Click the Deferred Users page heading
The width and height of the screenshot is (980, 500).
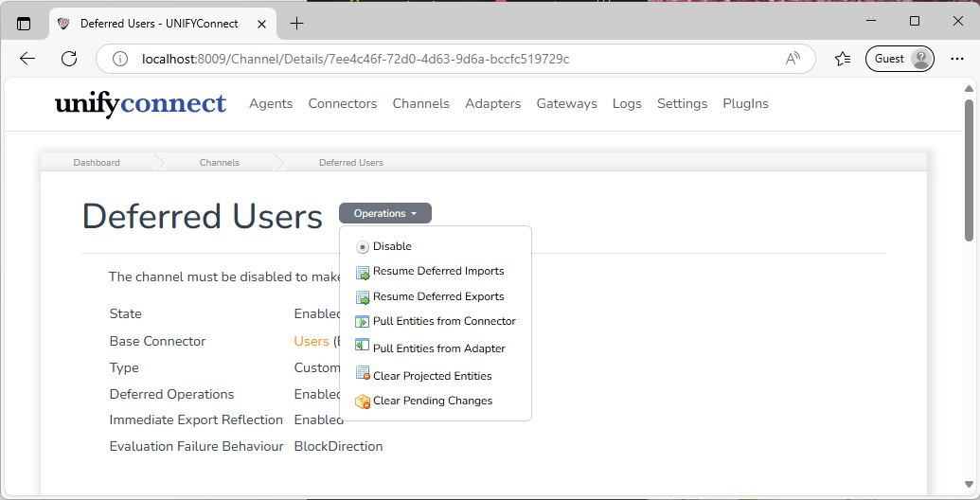(x=203, y=216)
